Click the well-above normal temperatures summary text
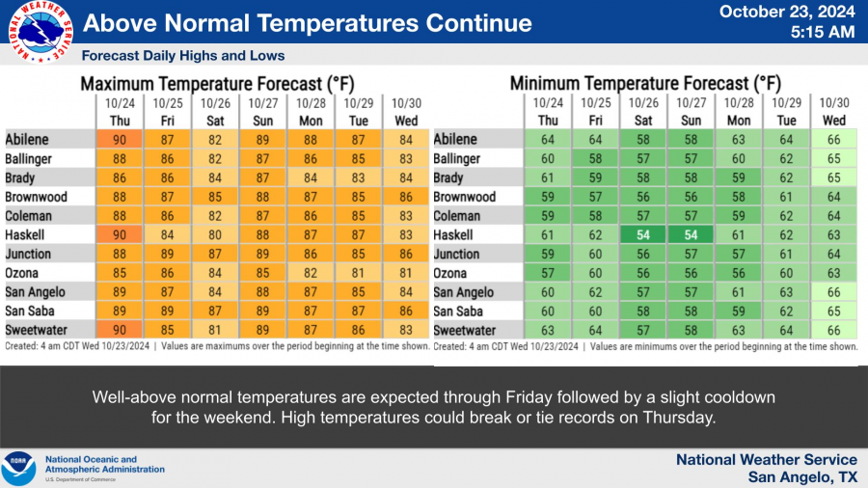Screen dimensions: 868x488 [434, 407]
